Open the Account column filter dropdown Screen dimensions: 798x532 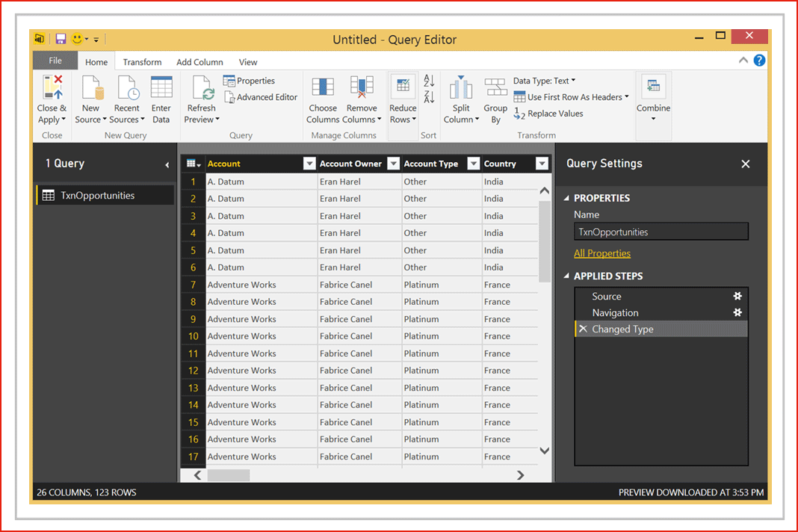pyautogui.click(x=309, y=164)
